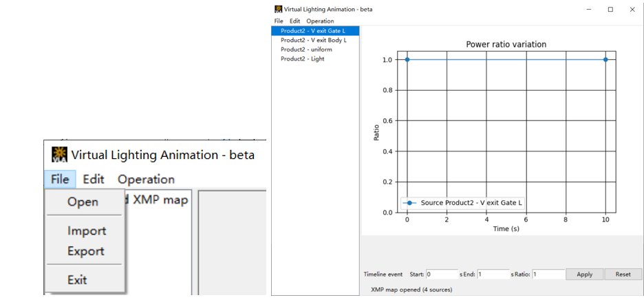
Task: Select source Product2 - V exit Gate L
Action: (315, 31)
